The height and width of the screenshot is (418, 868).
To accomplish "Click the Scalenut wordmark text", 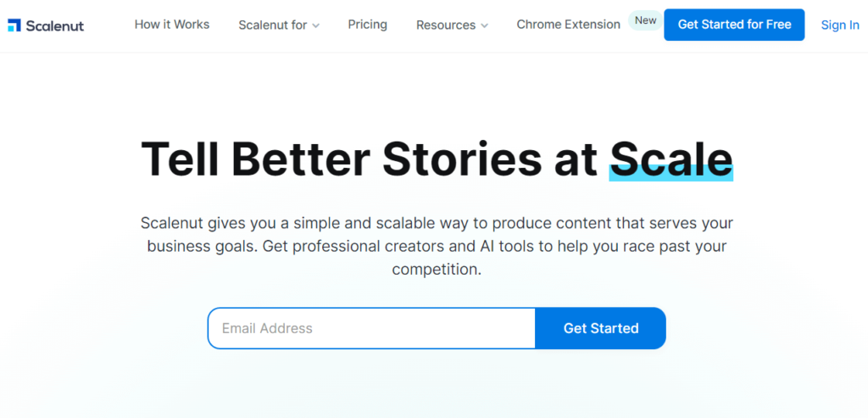I will (x=55, y=25).
